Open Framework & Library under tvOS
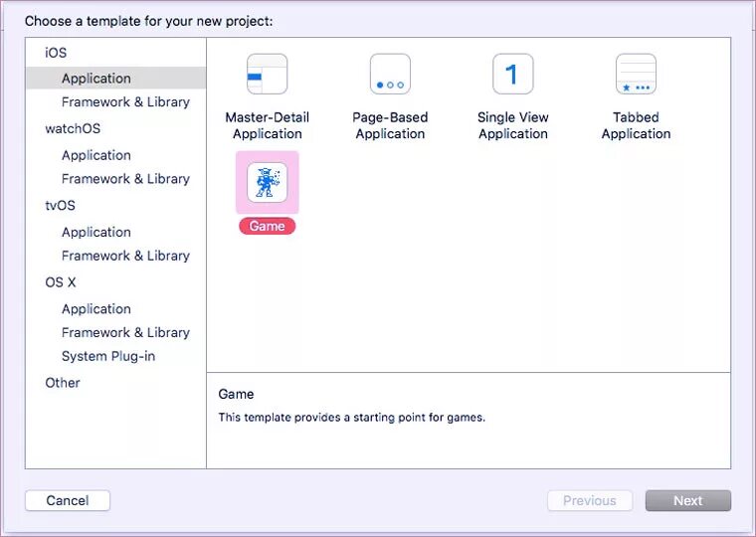The width and height of the screenshot is (756, 537). 125,256
